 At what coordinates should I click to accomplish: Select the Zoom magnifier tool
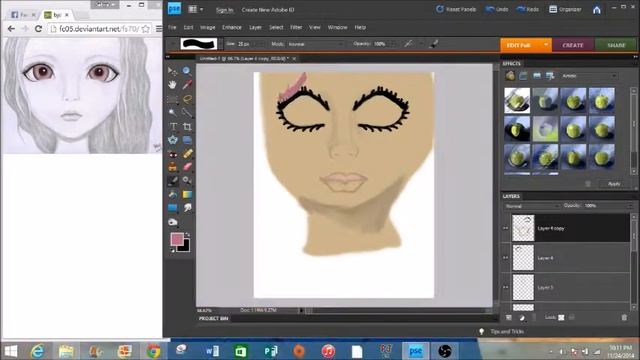[187, 71]
